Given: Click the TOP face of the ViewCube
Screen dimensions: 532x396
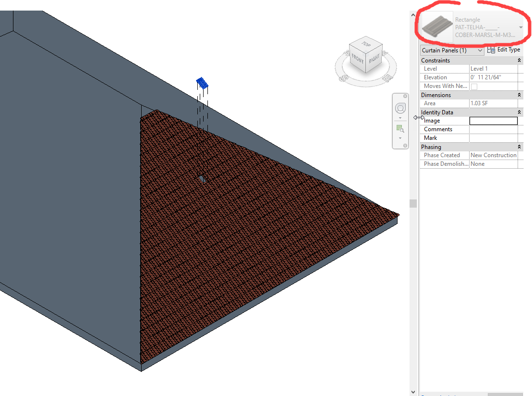Looking at the screenshot, I should click(x=366, y=45).
